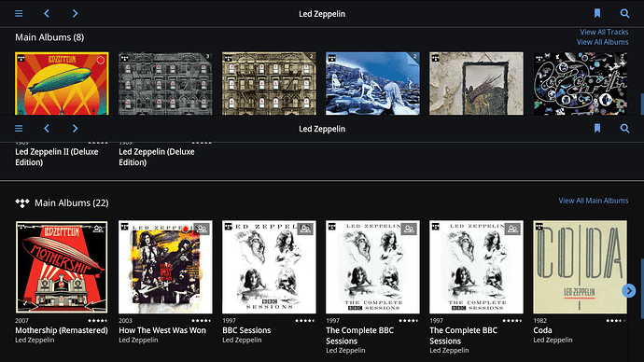Show more albums with the blue next arrow
This screenshot has width=644, height=362.
coord(628,290)
